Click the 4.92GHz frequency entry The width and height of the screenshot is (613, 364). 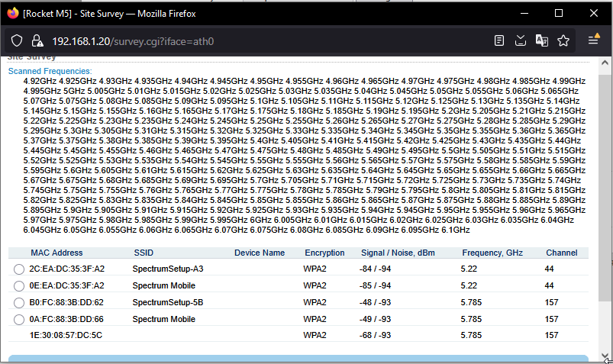(40, 82)
